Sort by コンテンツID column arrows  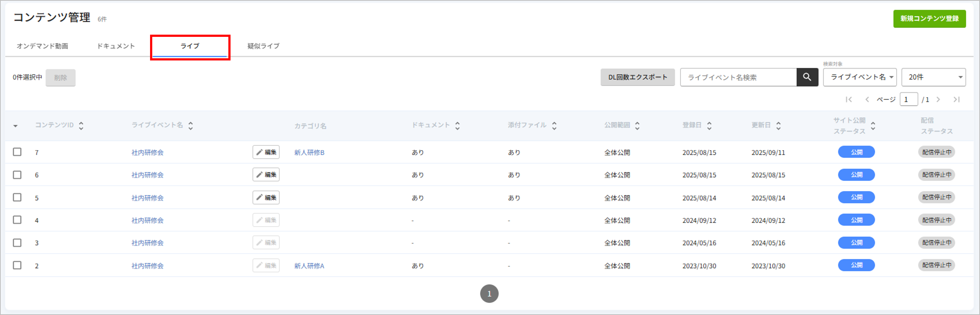(81, 126)
